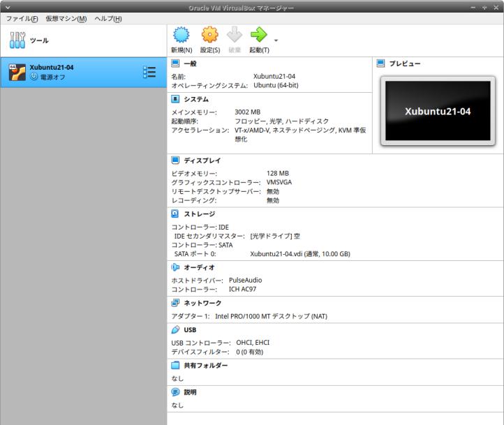Click Xubuntu21-04.vdi storage entry
Image resolution: width=504 pixels, height=425 pixels.
tap(300, 254)
